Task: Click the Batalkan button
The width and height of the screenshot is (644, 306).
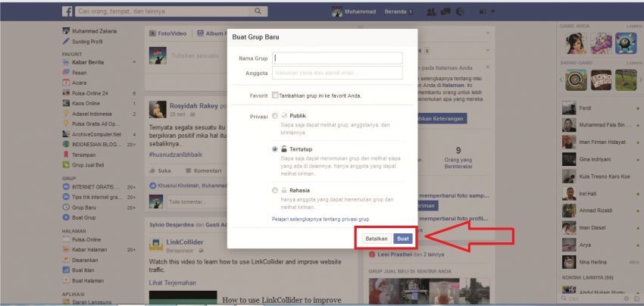Action: 377,239
